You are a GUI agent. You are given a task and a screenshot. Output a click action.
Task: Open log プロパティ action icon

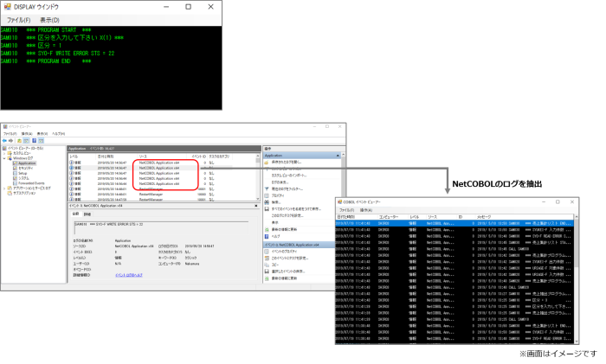point(267,195)
